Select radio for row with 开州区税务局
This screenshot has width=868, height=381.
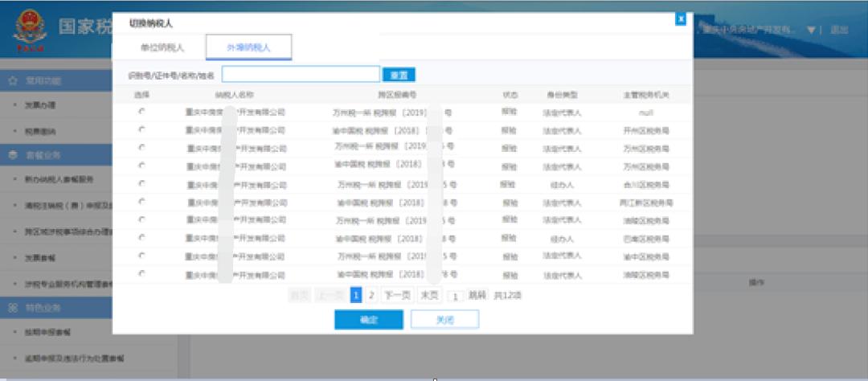(x=141, y=129)
